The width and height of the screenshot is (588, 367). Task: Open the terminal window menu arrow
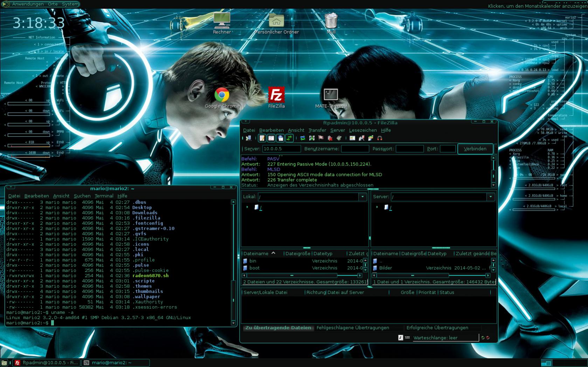[x=11, y=188]
